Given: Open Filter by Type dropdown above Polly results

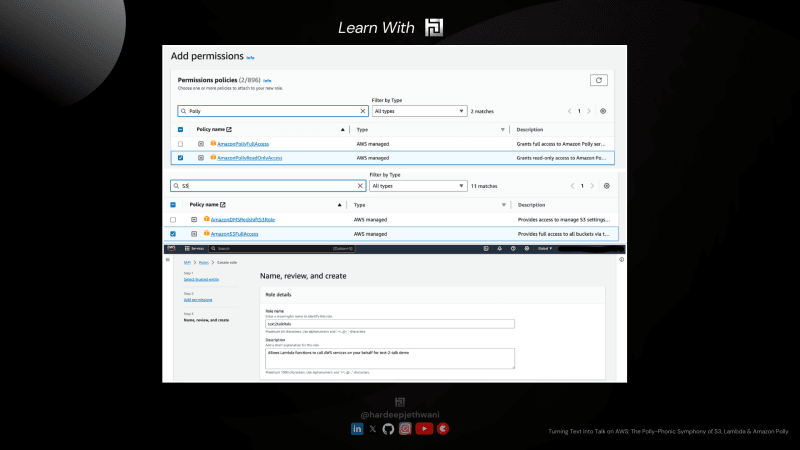Looking at the screenshot, I should click(x=419, y=111).
